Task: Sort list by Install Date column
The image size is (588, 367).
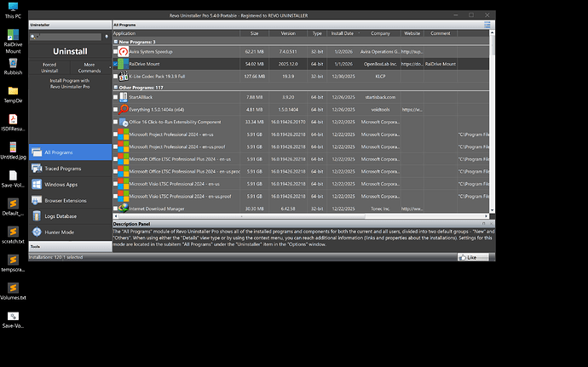Action: pos(342,33)
